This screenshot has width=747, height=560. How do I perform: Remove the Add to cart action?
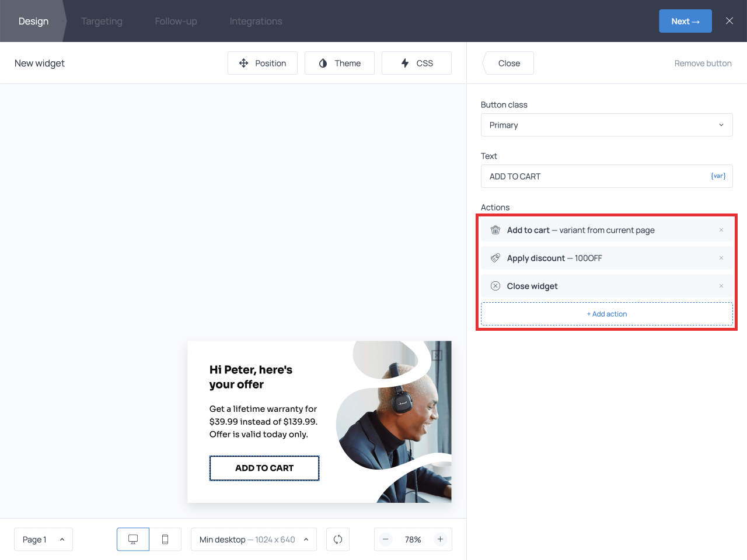[721, 230]
